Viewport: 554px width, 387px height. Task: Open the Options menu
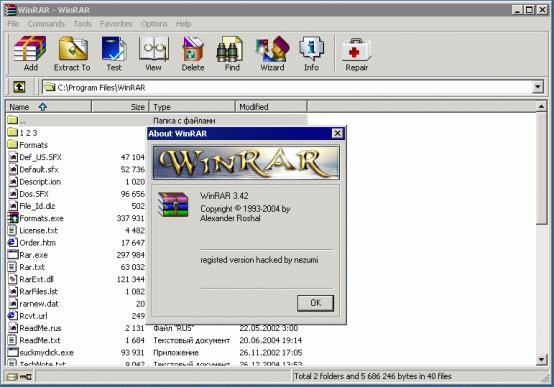[154, 24]
